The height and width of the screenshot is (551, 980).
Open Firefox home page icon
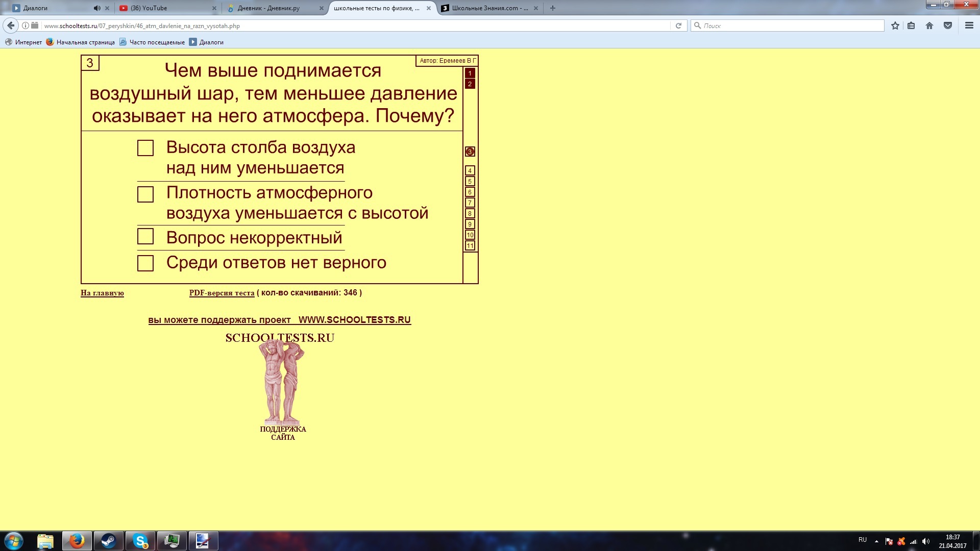[929, 26]
